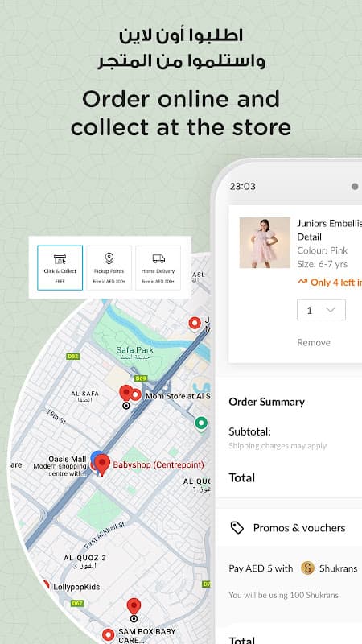362x644 pixels.
Task: Open the pink dress product thumbnail
Action: pos(265,243)
